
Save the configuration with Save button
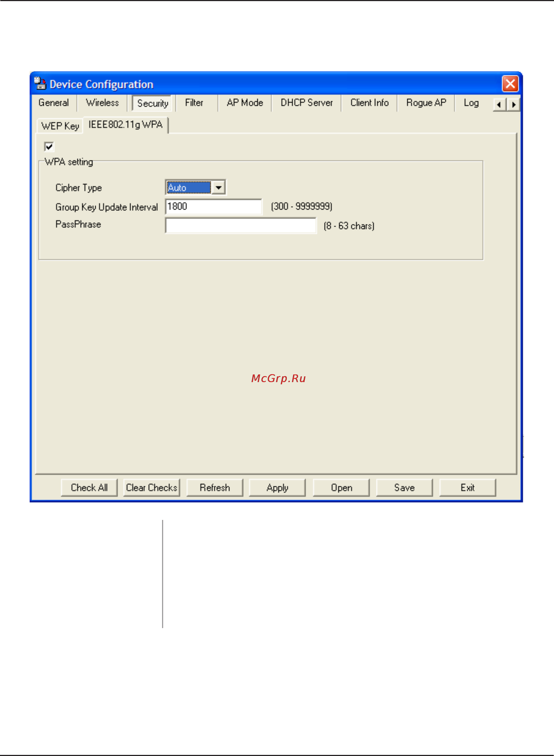(x=404, y=488)
